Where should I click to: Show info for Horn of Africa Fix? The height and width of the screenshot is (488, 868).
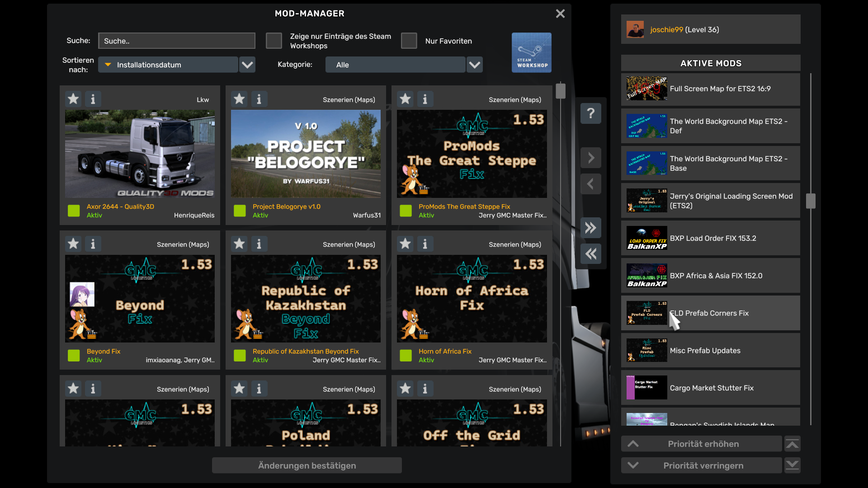coord(425,244)
